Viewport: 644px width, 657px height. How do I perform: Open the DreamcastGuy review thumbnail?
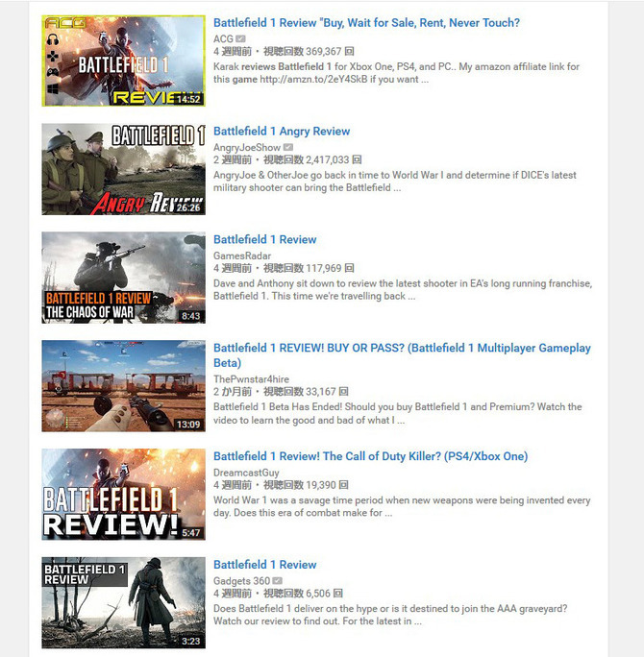[x=123, y=495]
